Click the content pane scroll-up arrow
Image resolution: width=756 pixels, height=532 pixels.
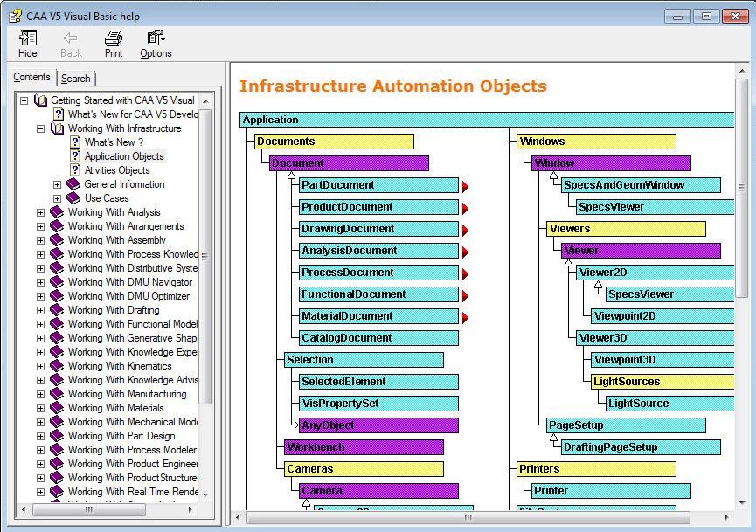click(741, 72)
